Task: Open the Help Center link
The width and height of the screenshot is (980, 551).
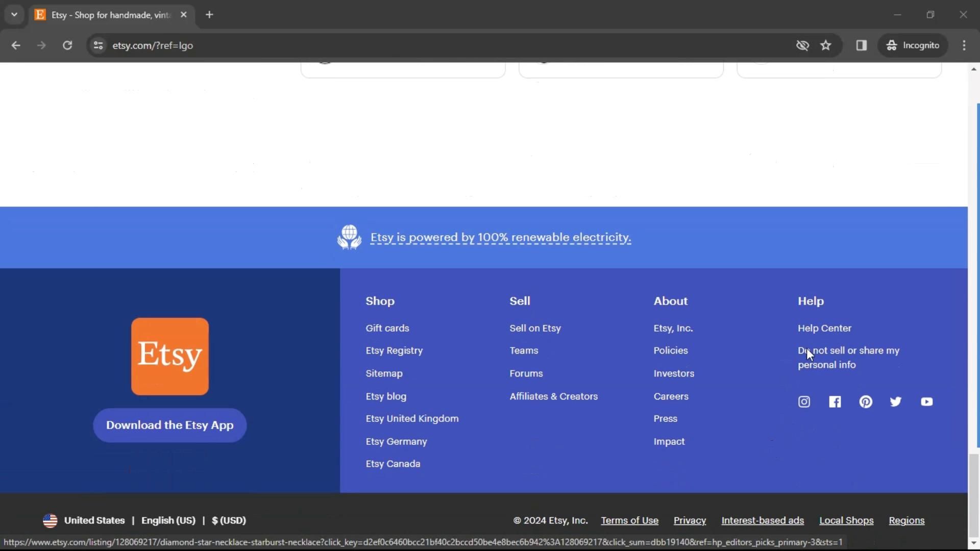Action: point(824,328)
